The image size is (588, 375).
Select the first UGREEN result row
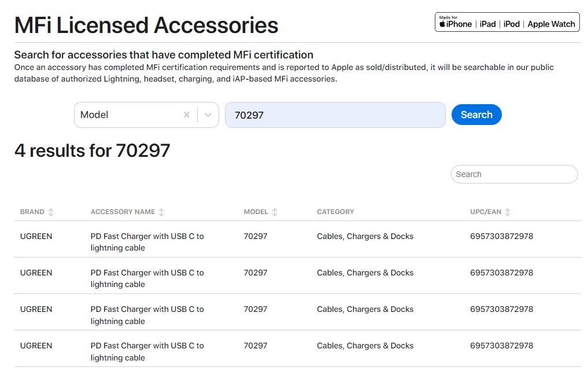36,236
